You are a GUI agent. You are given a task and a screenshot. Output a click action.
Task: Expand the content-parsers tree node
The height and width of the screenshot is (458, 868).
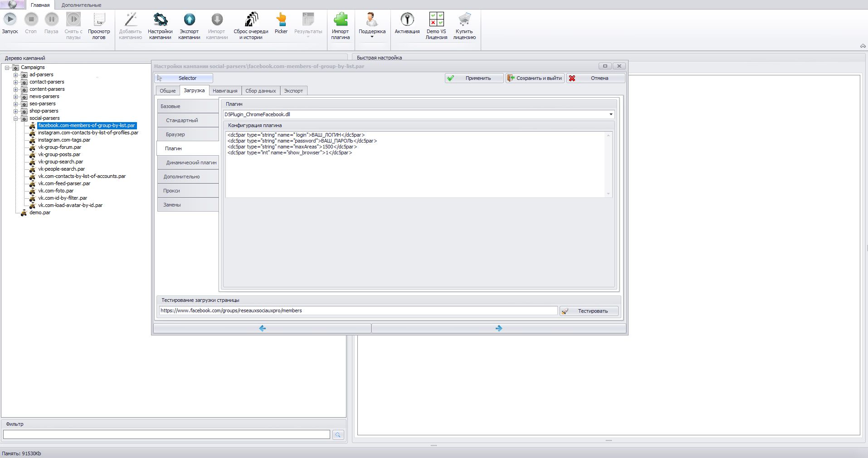pos(16,89)
